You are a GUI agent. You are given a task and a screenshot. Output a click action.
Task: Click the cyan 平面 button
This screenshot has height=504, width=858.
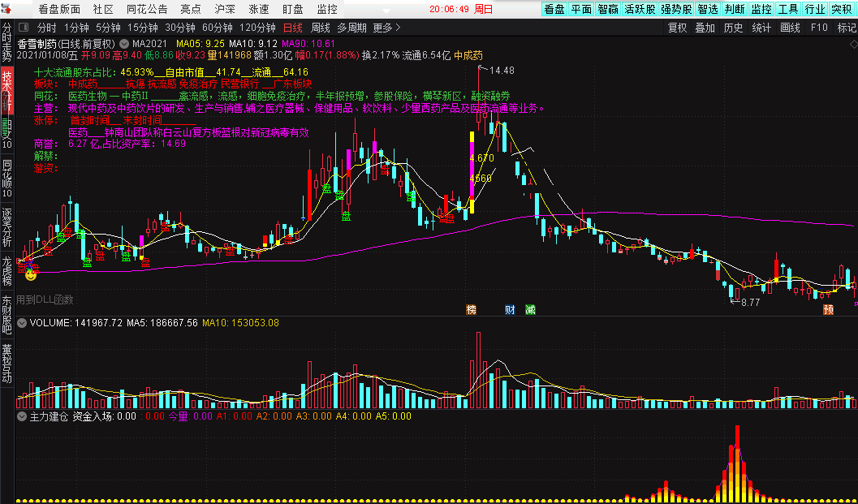coord(581,9)
